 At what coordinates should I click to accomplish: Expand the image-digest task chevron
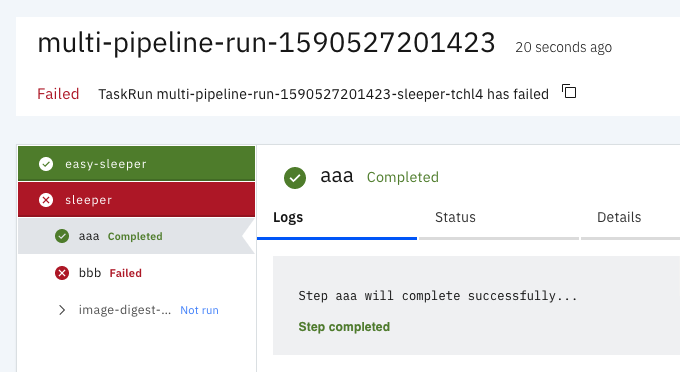[x=62, y=310]
